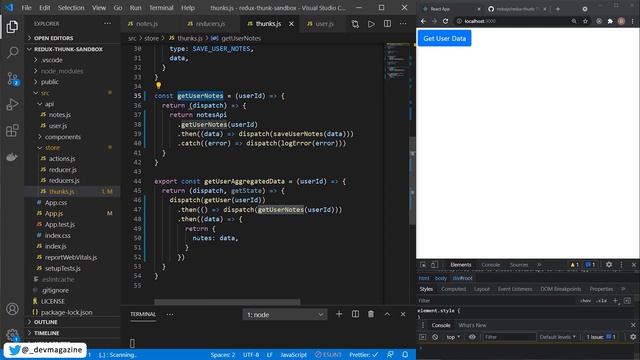Viewport: 640px width, 360px height.
Task: Open the Chrome extensions puzzle icon
Action: (610, 21)
